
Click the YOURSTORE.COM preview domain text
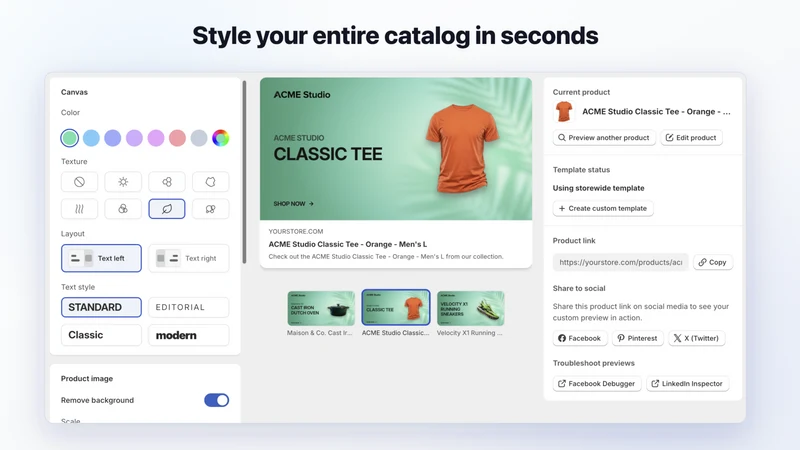point(296,231)
